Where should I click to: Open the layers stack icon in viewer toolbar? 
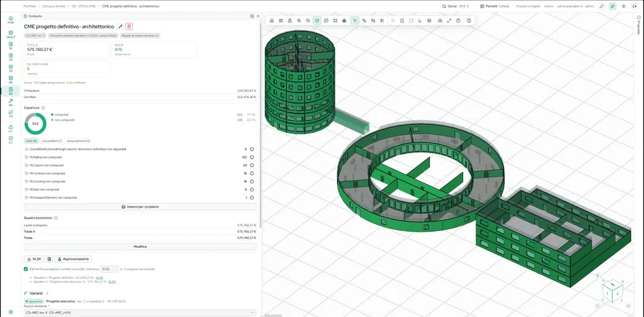click(429, 21)
